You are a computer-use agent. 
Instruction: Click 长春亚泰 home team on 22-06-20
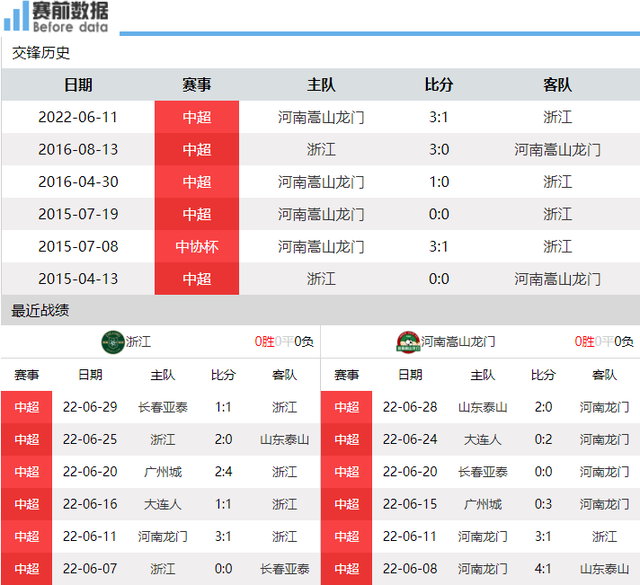(x=482, y=472)
